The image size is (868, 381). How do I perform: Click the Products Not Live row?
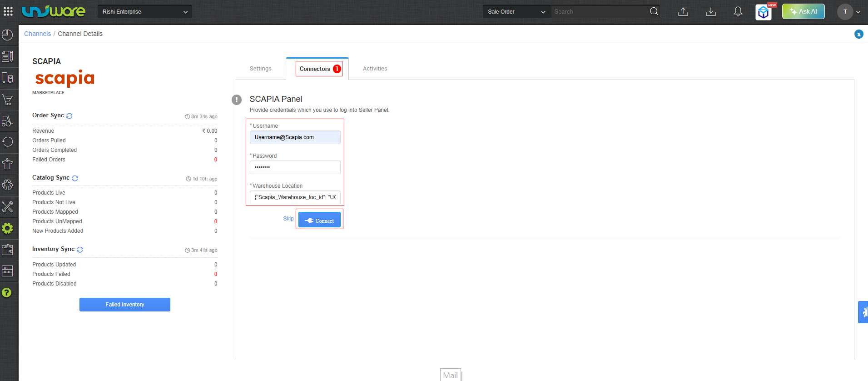click(x=125, y=202)
